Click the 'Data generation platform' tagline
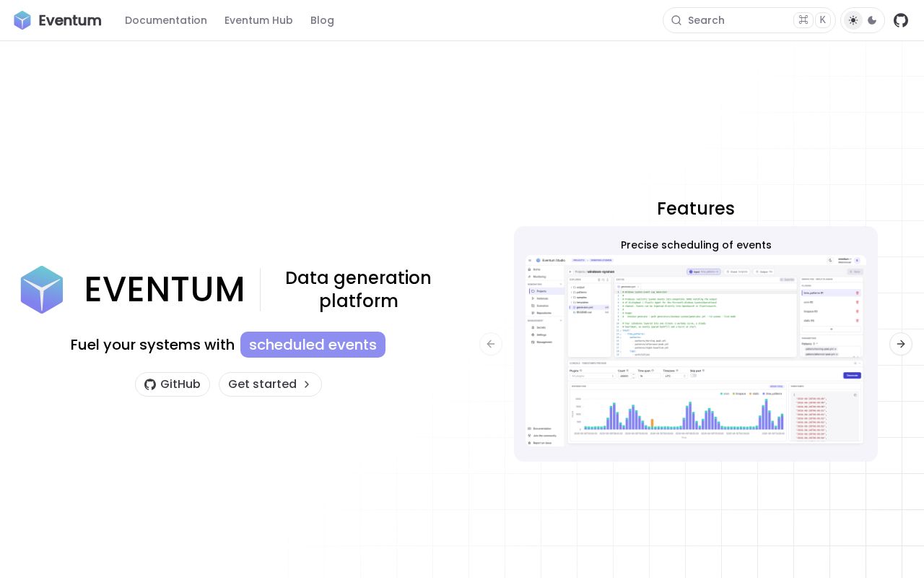Screen dimensions: 924x578 (358, 289)
